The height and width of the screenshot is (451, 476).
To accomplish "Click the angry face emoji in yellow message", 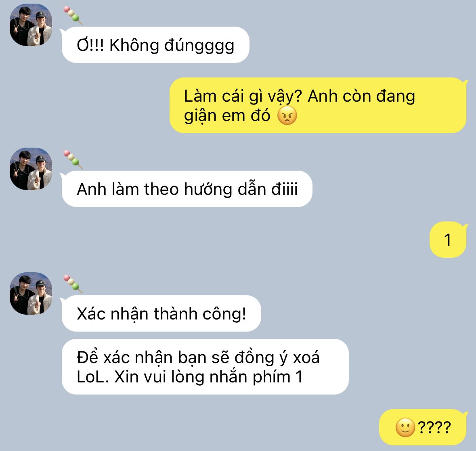I will click(x=287, y=115).
